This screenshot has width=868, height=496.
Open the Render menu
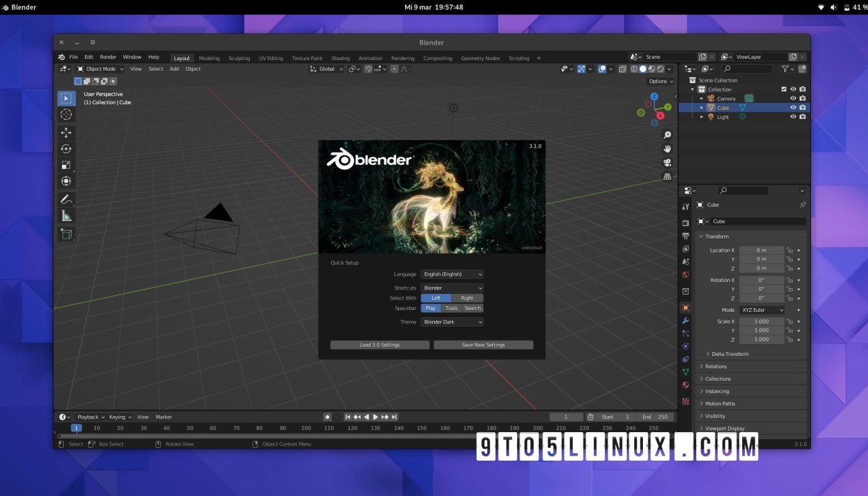[x=108, y=57]
